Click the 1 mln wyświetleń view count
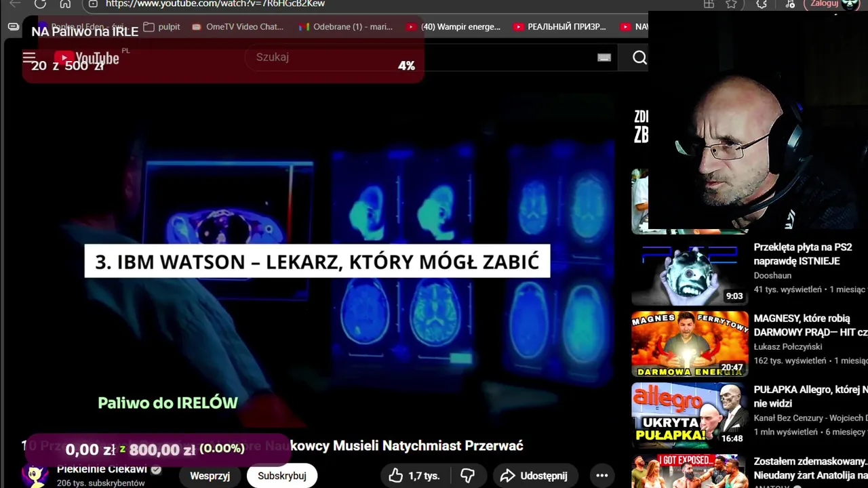 tap(786, 432)
